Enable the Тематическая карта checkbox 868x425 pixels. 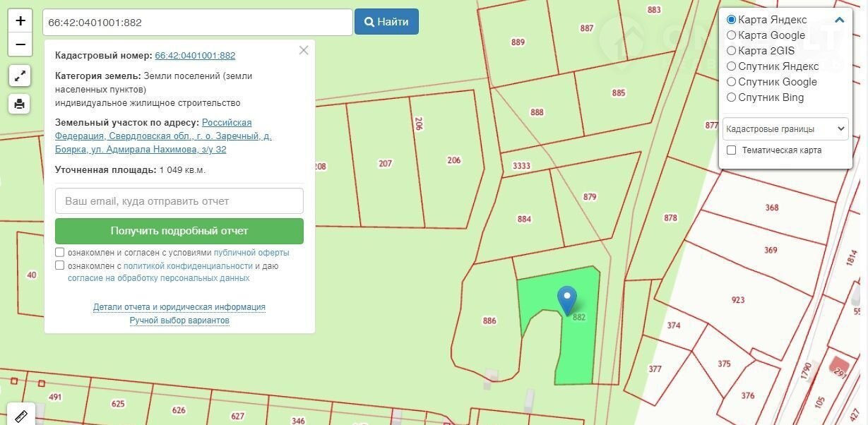pos(732,150)
